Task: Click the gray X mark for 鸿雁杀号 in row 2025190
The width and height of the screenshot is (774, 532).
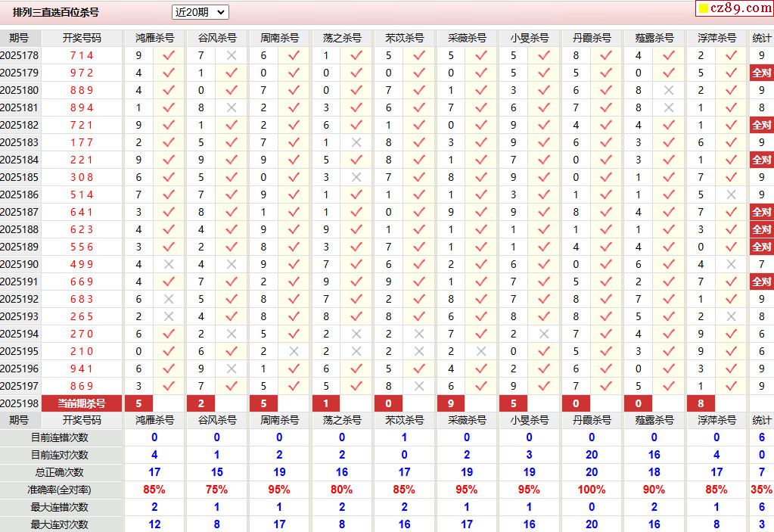Action: (169, 265)
